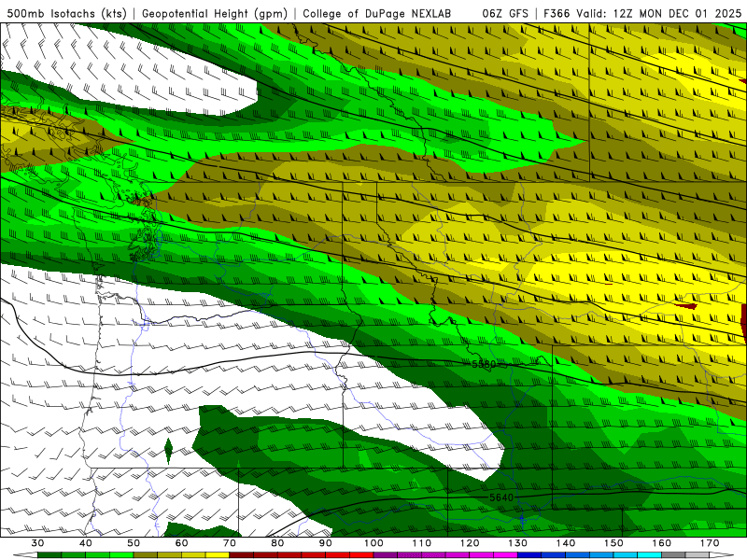Click the '06Z GFS' model run label
Viewport: 747px width, 560px height.
pos(505,13)
